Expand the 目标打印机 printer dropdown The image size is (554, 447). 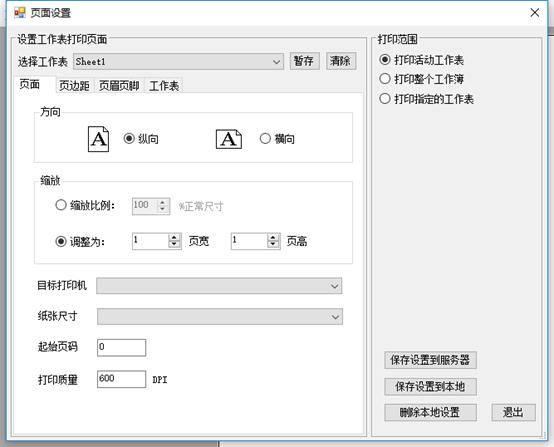tap(219, 286)
